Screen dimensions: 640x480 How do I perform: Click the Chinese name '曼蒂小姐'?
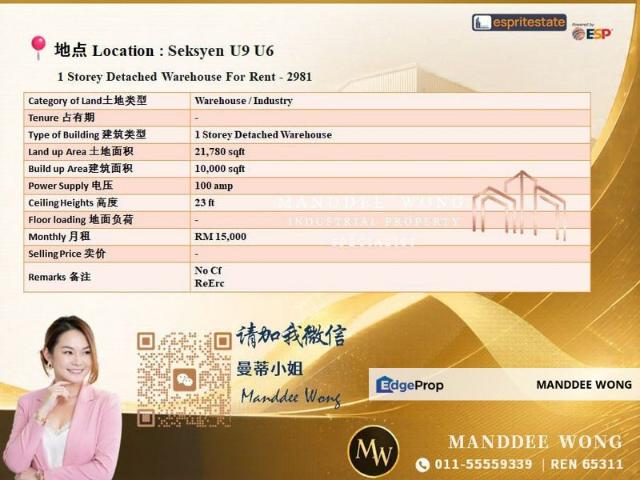pos(270,369)
